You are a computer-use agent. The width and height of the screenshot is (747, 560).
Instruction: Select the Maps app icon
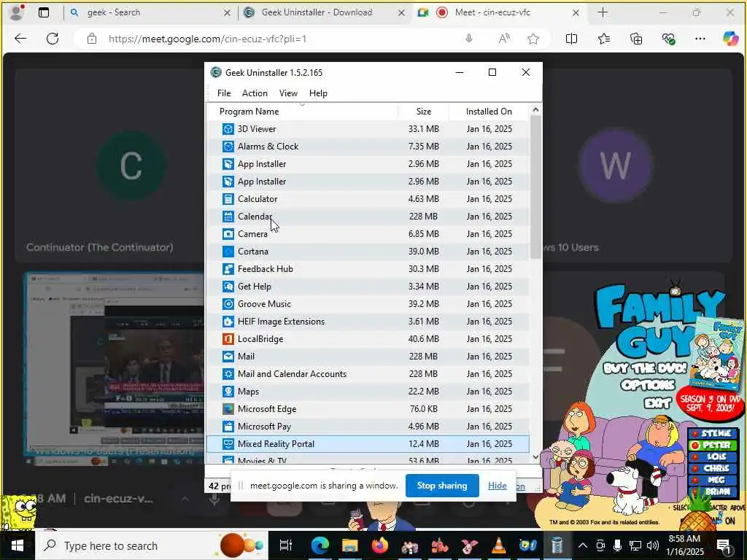point(228,392)
